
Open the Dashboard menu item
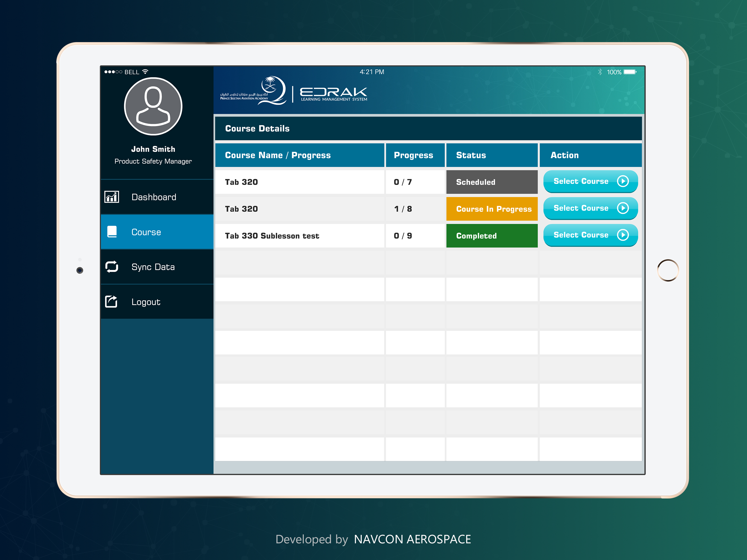pos(154,197)
